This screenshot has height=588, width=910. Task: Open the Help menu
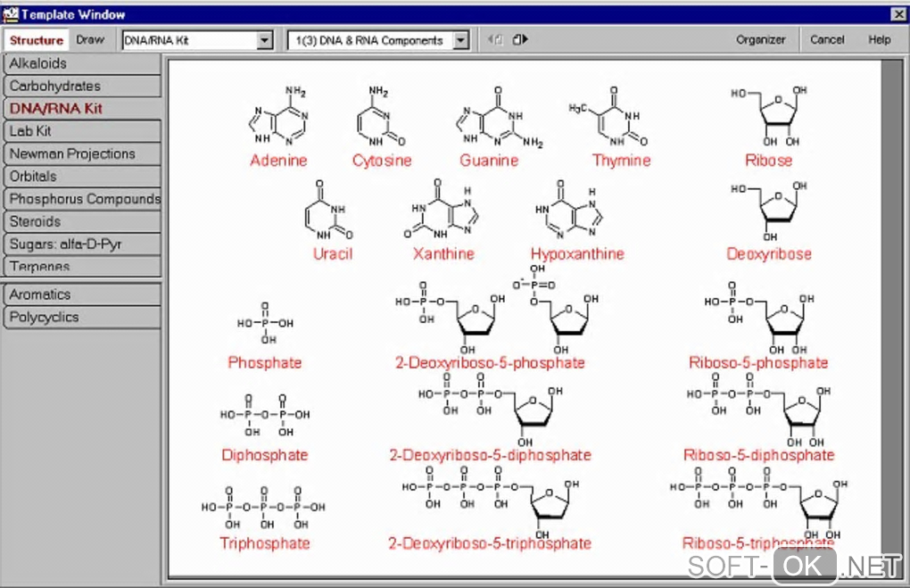click(880, 39)
